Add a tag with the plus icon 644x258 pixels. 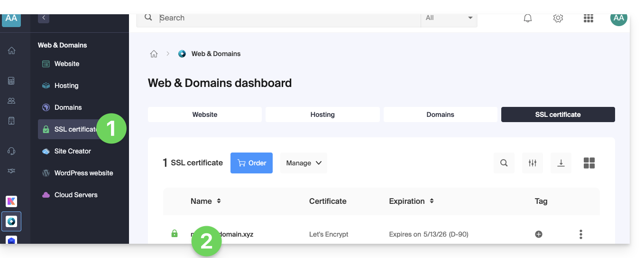click(x=538, y=234)
